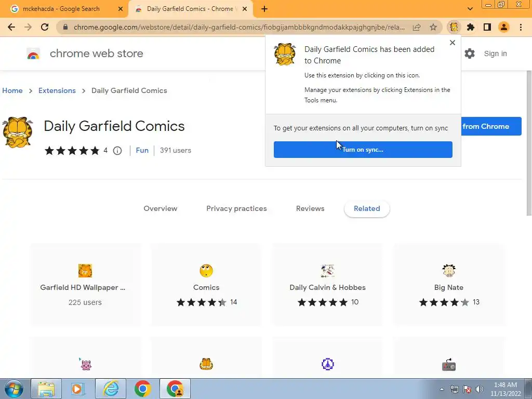Click the Remove from Chrome button
The height and width of the screenshot is (399, 532).
491,126
